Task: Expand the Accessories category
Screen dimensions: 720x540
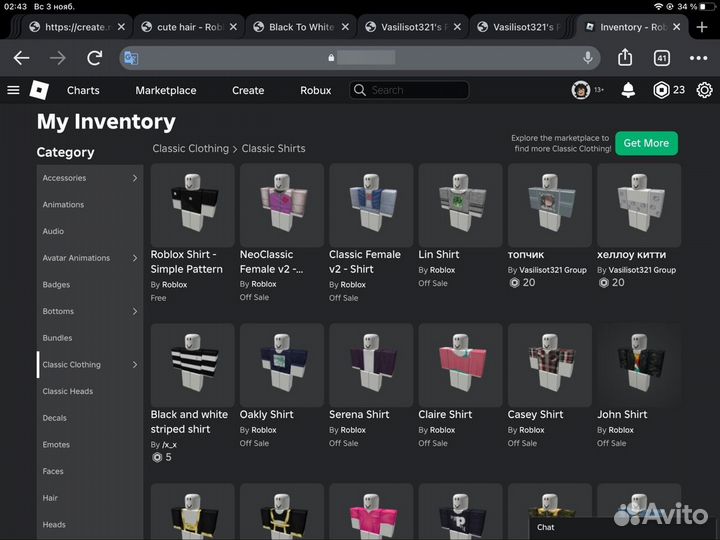Action: point(135,178)
